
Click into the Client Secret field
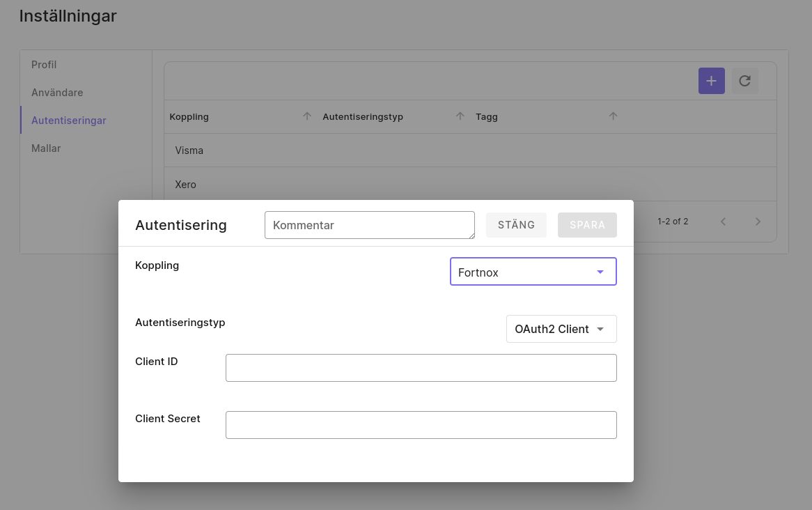click(421, 425)
